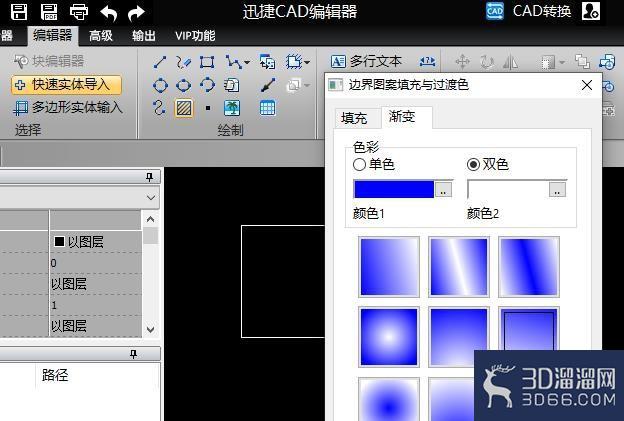
Task: Click the Move tool icon
Action: (462, 62)
